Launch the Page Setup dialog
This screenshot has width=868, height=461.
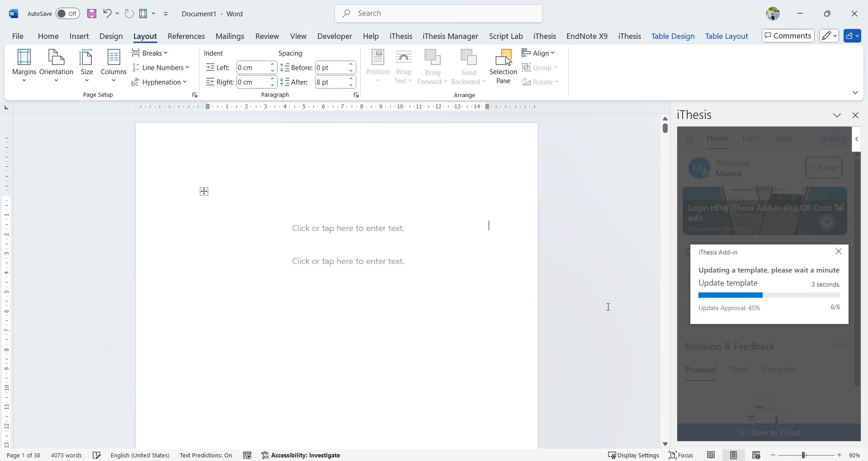point(195,95)
